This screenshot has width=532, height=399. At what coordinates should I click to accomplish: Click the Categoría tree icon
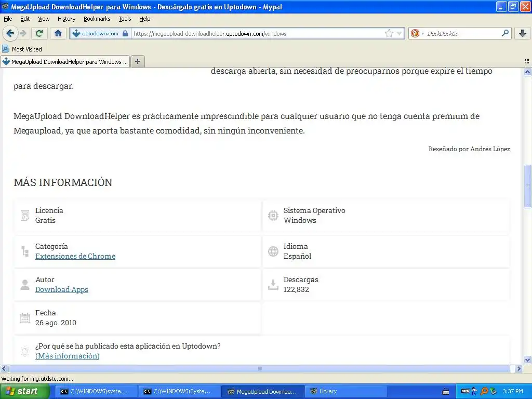(x=25, y=251)
